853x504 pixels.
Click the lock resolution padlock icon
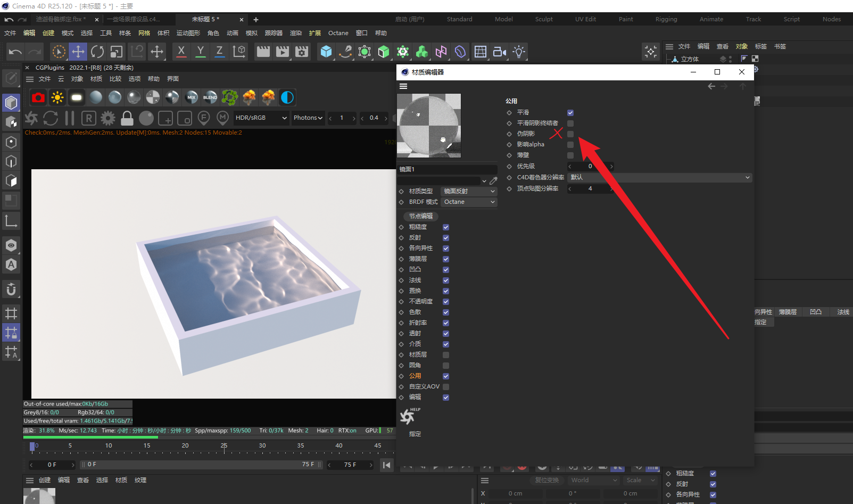(x=127, y=118)
